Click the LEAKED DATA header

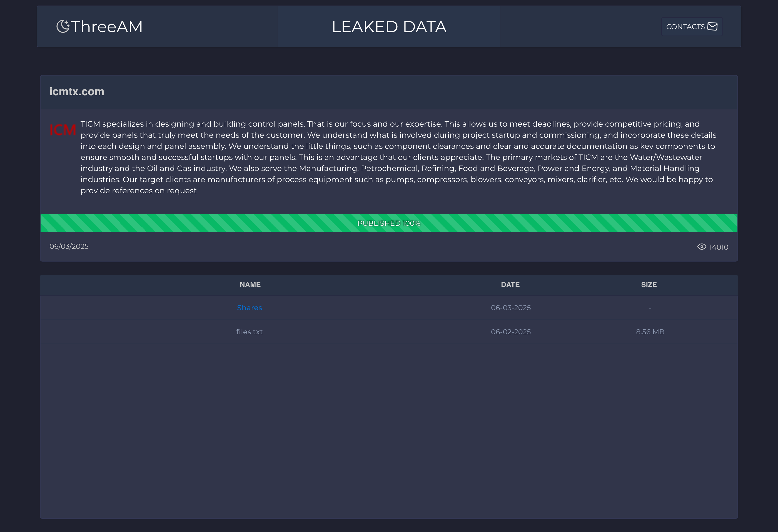coord(389,27)
